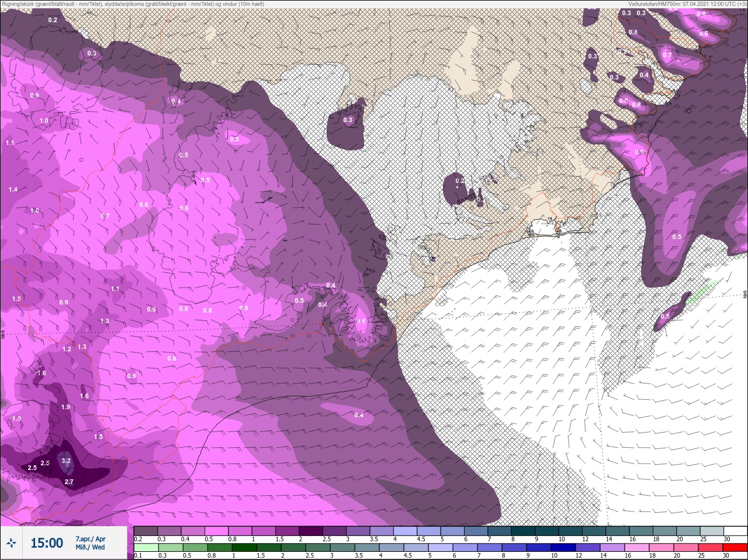Image resolution: width=748 pixels, height=560 pixels.
Task: Click the 1.2 precipitation value on the map
Action: click(67, 349)
